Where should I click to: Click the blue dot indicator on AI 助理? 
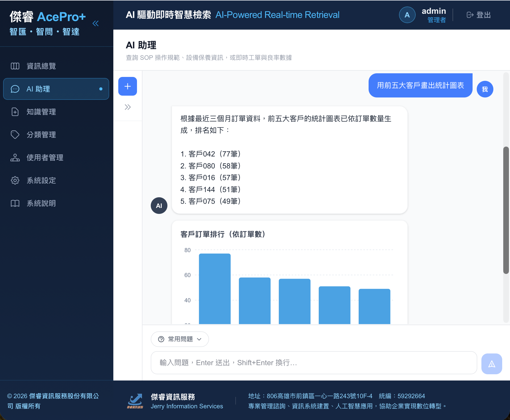[101, 89]
